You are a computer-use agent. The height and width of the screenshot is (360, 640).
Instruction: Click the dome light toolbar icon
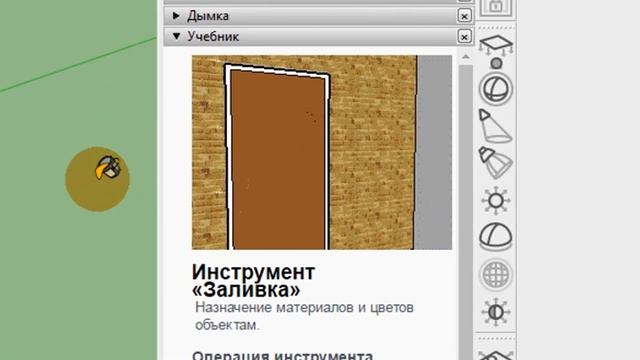point(496,237)
